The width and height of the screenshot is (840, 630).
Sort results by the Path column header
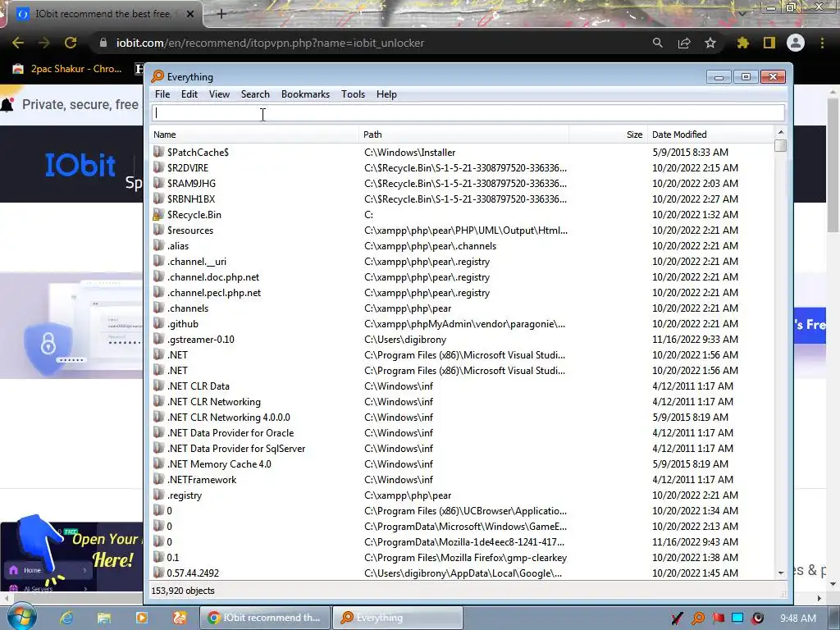click(464, 135)
